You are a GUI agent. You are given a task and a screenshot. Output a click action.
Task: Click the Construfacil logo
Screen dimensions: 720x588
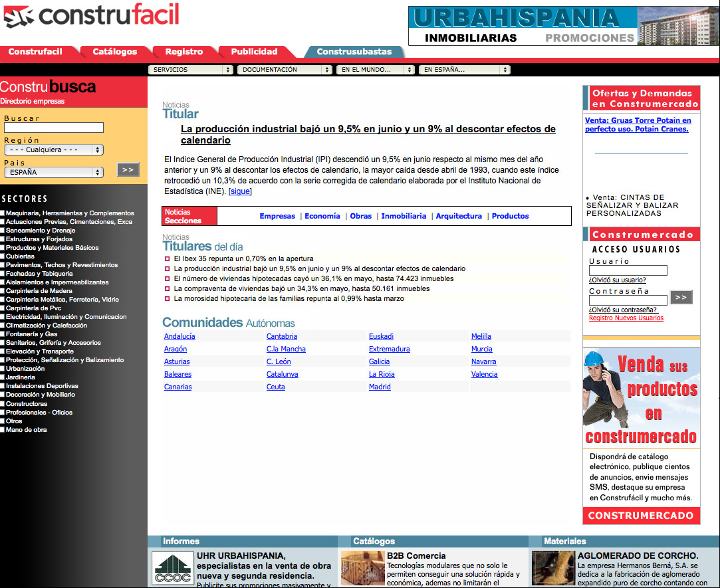coord(91,17)
